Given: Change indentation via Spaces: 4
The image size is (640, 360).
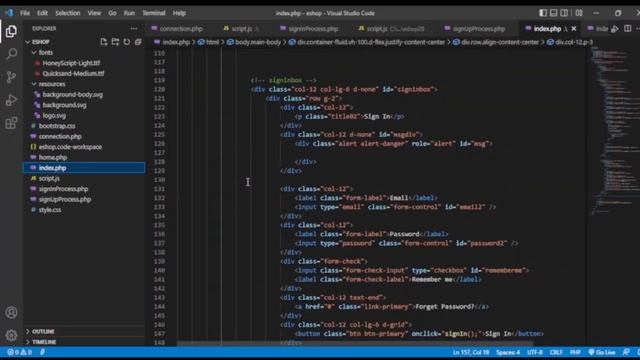Looking at the screenshot, I should point(508,352).
